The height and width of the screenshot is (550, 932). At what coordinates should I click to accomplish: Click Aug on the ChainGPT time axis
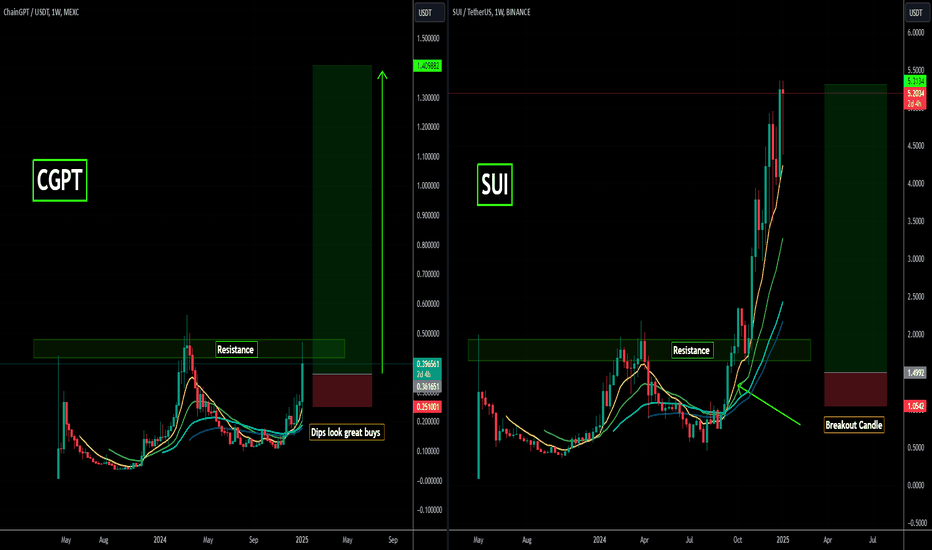click(103, 540)
